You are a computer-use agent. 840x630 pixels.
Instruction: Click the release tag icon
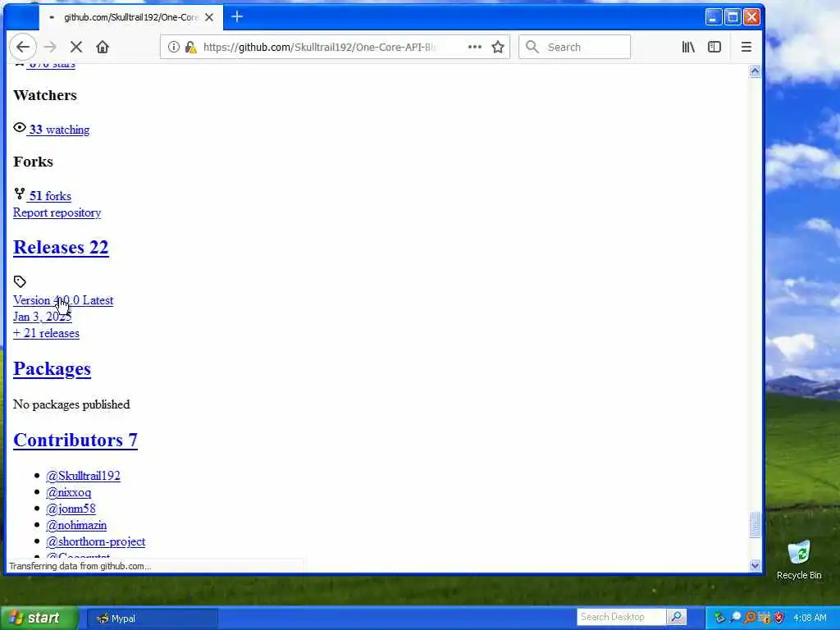pyautogui.click(x=20, y=282)
